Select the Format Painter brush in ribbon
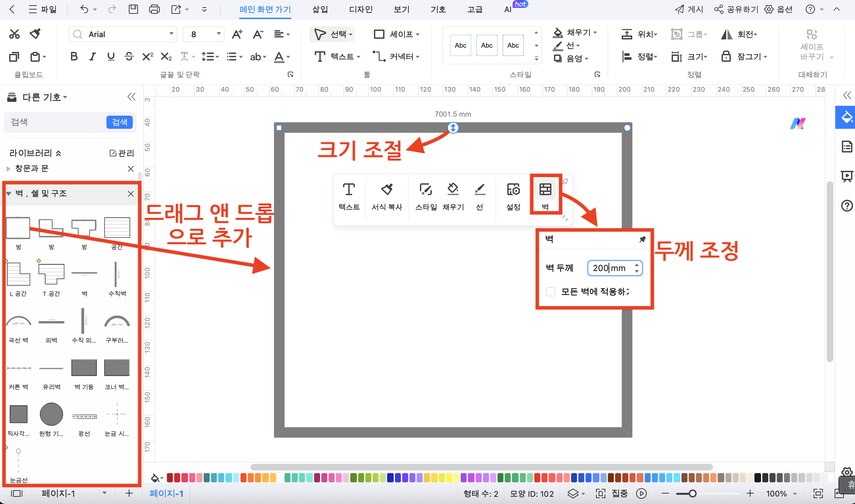The width and height of the screenshot is (855, 504). [x=35, y=34]
